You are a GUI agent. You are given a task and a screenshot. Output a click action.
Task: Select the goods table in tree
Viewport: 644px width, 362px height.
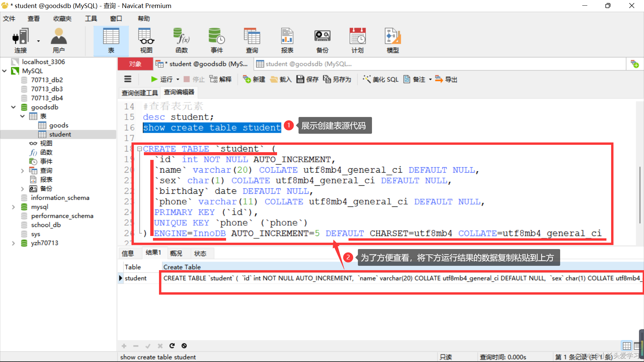pyautogui.click(x=58, y=125)
